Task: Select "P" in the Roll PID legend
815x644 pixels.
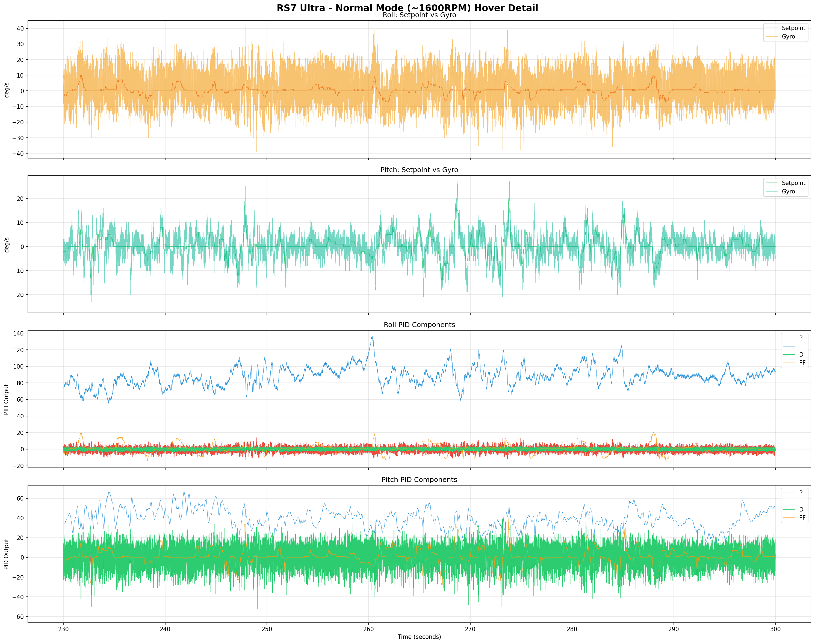Action: click(x=801, y=338)
